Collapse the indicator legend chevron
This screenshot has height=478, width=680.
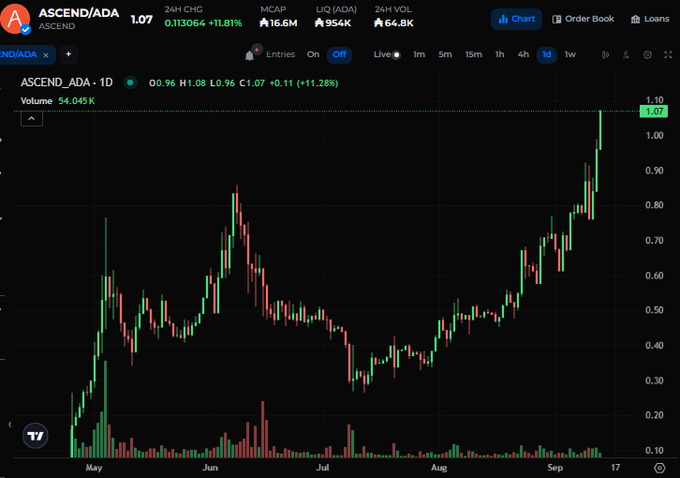(x=32, y=118)
